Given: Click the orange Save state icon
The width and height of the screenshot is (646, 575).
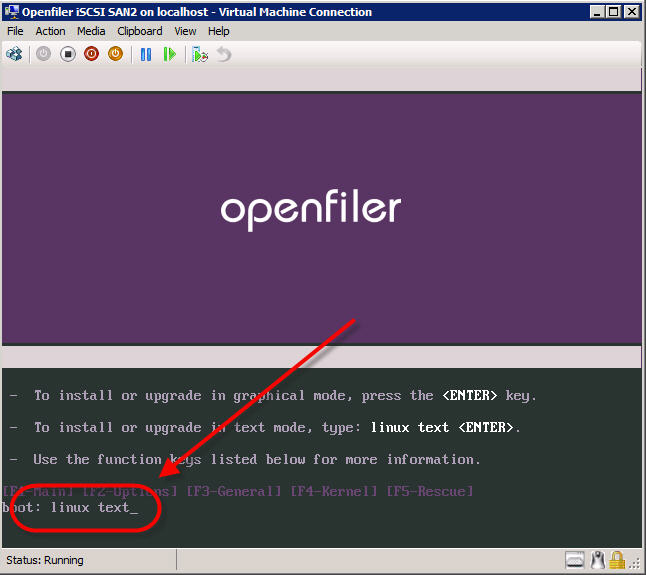Looking at the screenshot, I should (x=115, y=54).
